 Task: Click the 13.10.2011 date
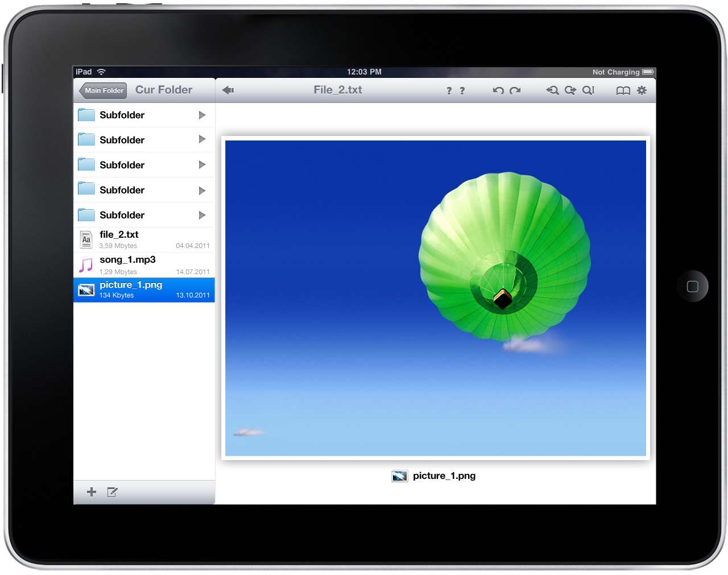point(193,295)
